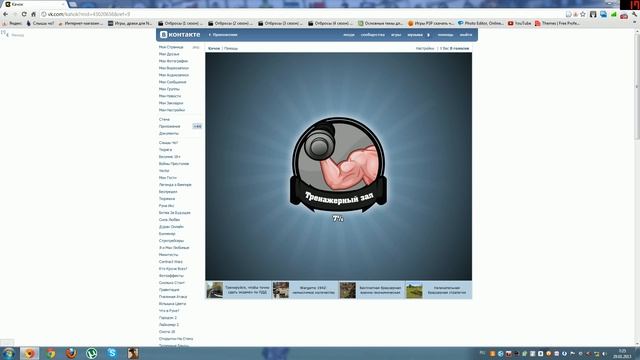Open the Игры PSP скачать bookmark
Viewport: 640px width, 360px height.
[431, 23]
